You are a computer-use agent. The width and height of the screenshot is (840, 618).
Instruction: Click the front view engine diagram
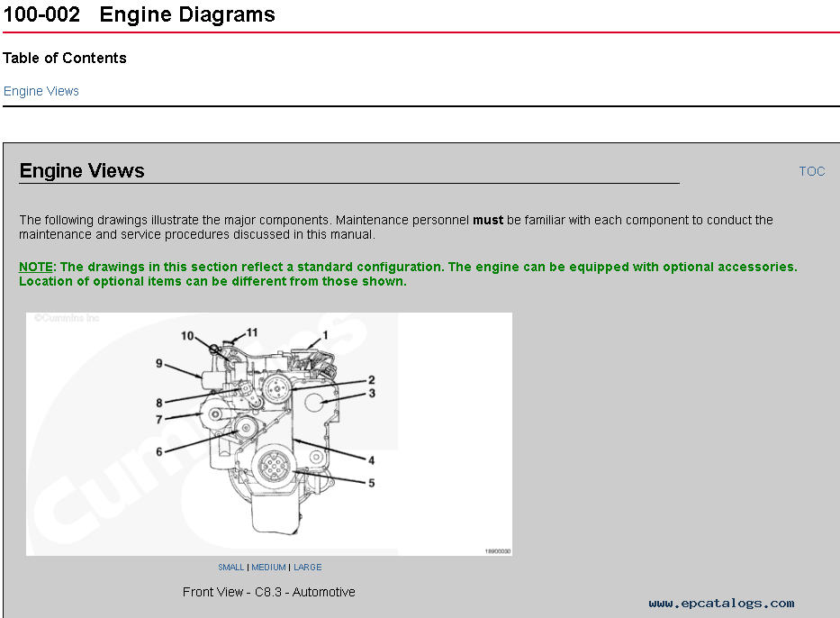[x=269, y=434]
